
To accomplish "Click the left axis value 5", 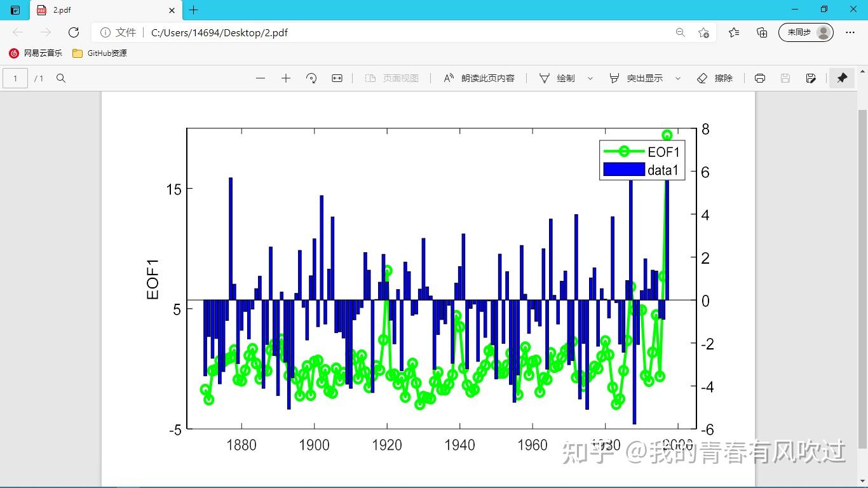I will pyautogui.click(x=179, y=309).
